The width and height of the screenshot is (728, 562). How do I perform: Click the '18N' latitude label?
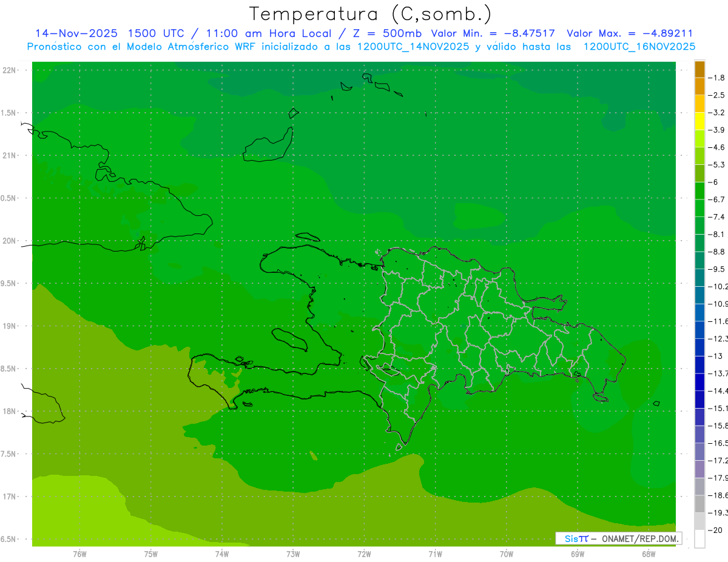(x=10, y=412)
